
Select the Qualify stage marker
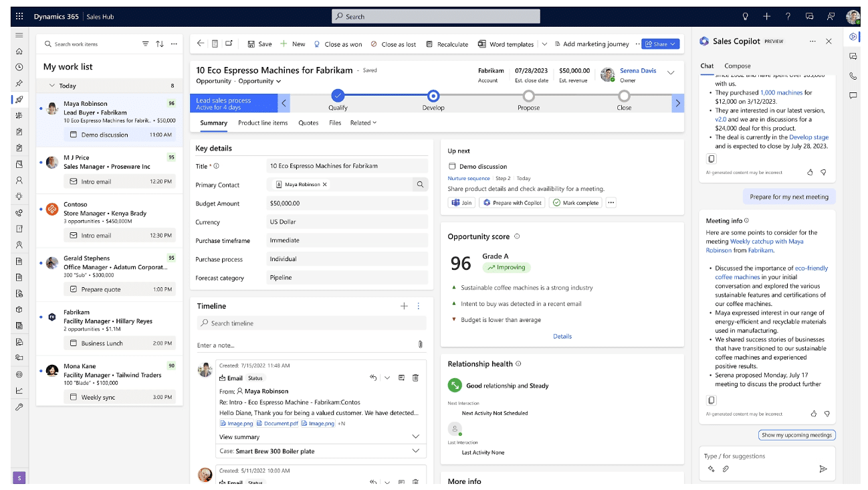tap(338, 96)
